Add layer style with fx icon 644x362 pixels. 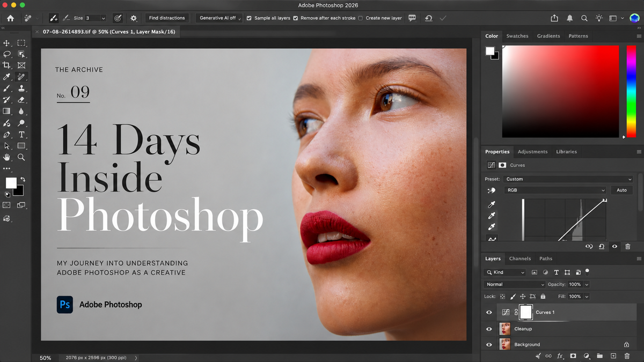[x=560, y=356]
